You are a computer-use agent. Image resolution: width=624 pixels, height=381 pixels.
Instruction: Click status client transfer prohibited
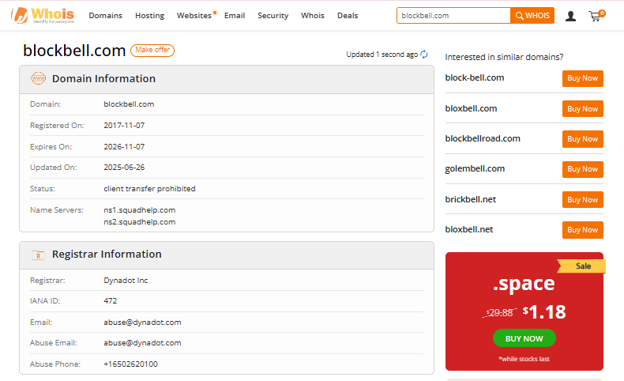tap(149, 188)
